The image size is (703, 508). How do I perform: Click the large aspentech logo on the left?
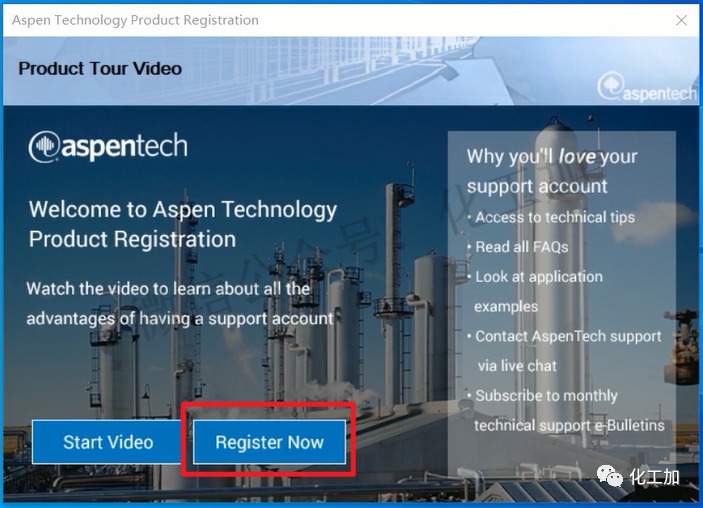coord(108,146)
